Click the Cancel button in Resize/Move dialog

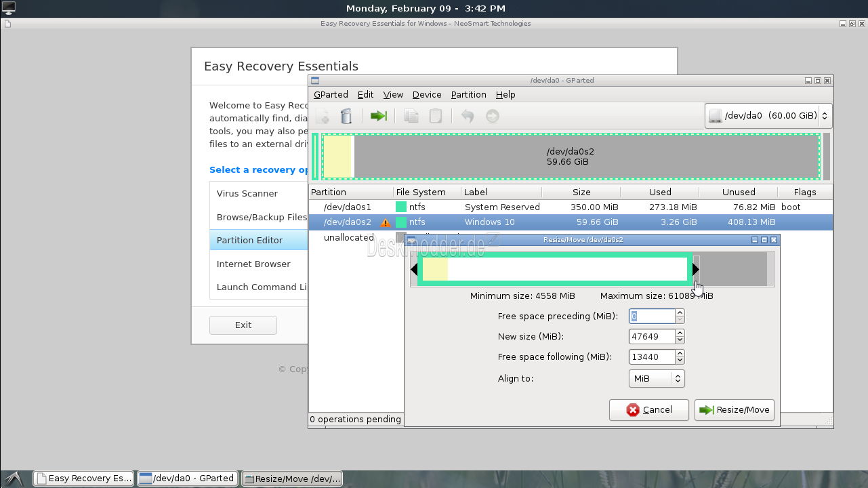(649, 410)
